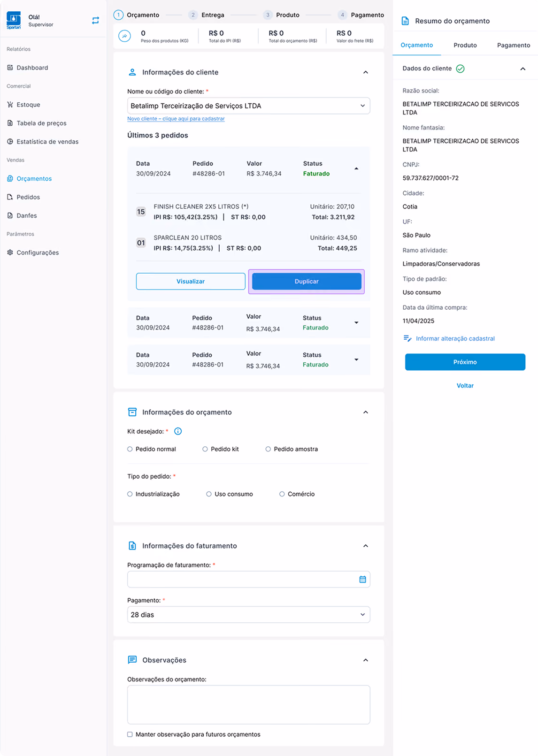Click step 4 circle Pagamento
This screenshot has height=756, width=538.
(x=342, y=15)
